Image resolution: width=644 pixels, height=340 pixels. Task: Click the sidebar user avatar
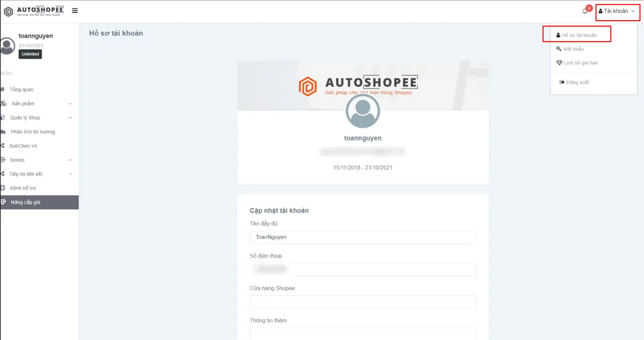point(7,46)
